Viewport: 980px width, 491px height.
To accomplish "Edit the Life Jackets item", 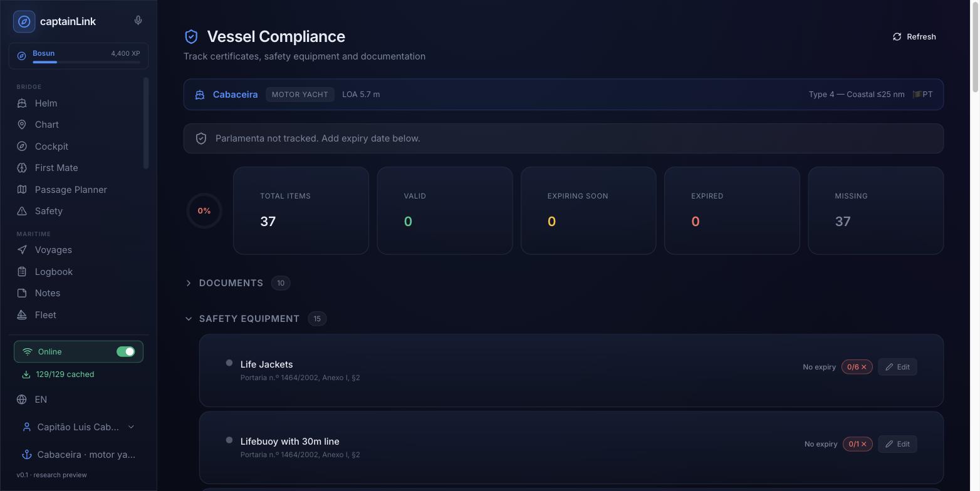I will coord(897,367).
